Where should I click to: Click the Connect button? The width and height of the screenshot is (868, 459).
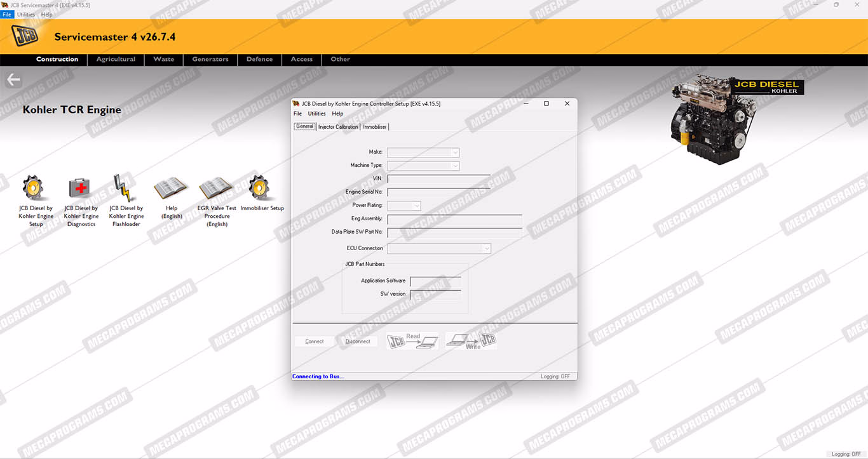click(315, 342)
